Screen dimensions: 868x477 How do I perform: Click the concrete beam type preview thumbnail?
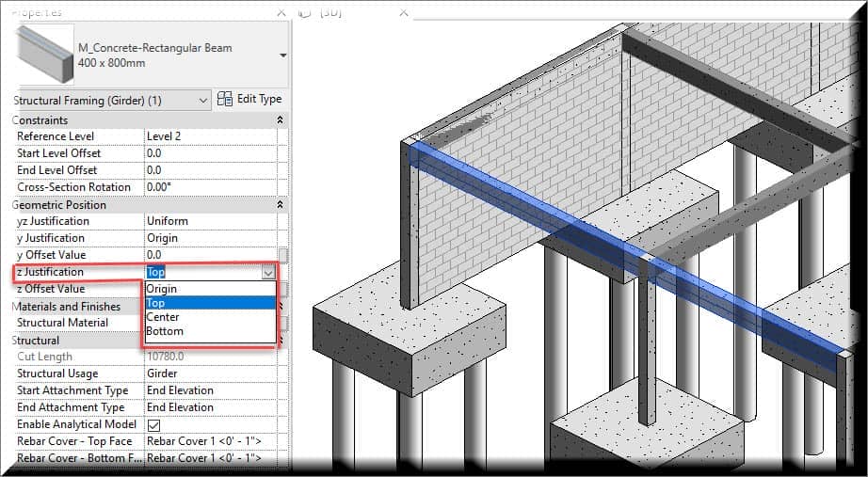click(45, 56)
